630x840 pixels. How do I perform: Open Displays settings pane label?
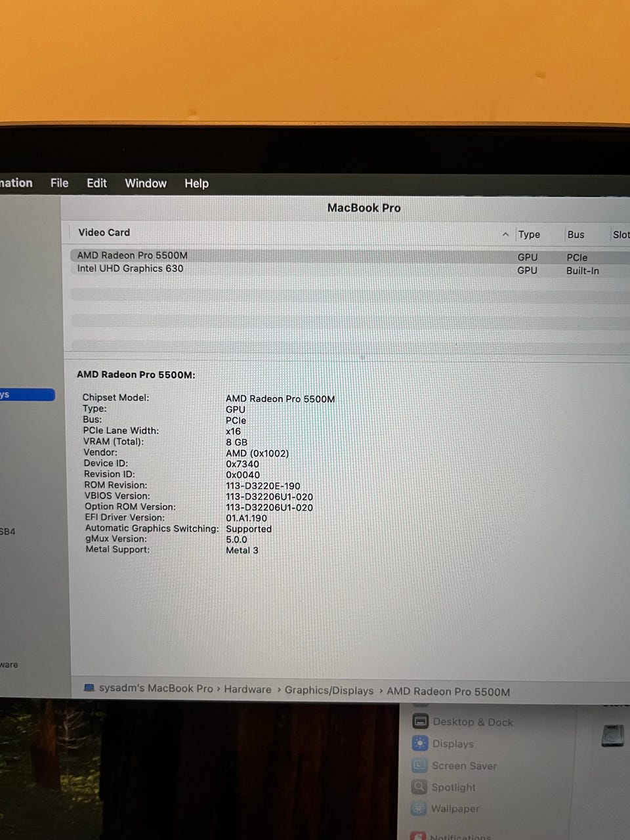pos(453,744)
